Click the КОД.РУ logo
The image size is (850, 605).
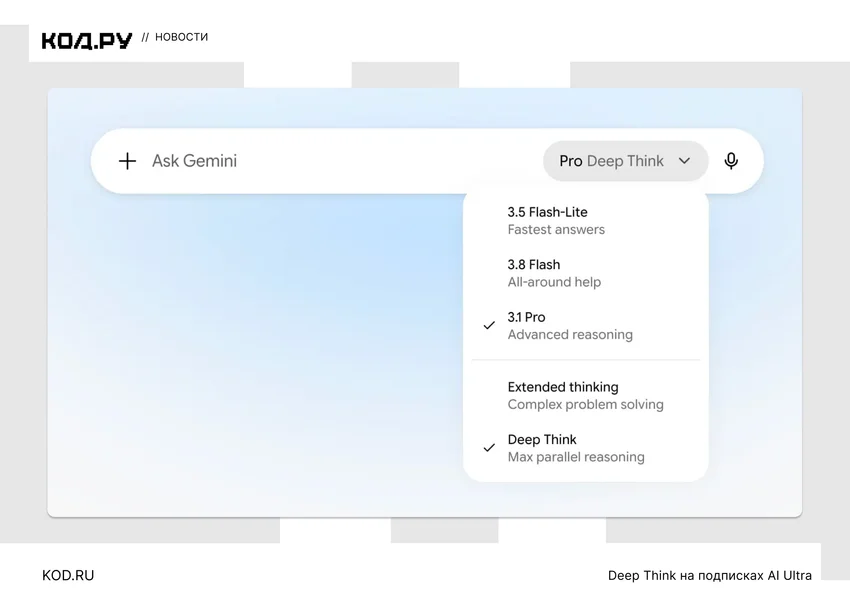[87, 41]
